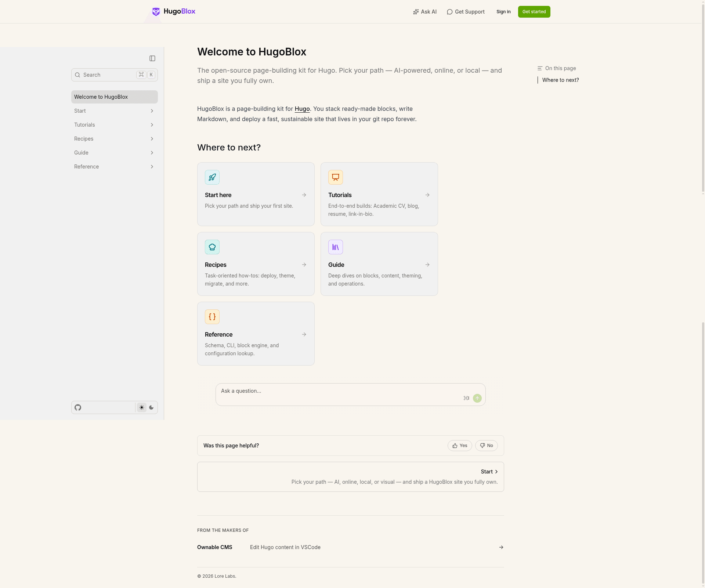The image size is (705, 588).
Task: Open Get Support in the header
Action: pyautogui.click(x=466, y=12)
